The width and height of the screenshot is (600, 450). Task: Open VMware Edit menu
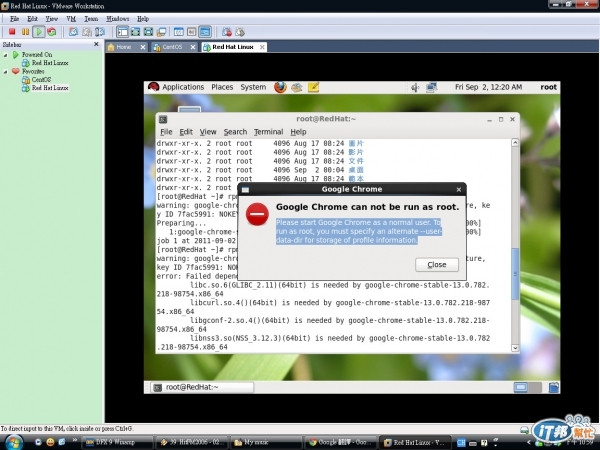click(x=32, y=19)
